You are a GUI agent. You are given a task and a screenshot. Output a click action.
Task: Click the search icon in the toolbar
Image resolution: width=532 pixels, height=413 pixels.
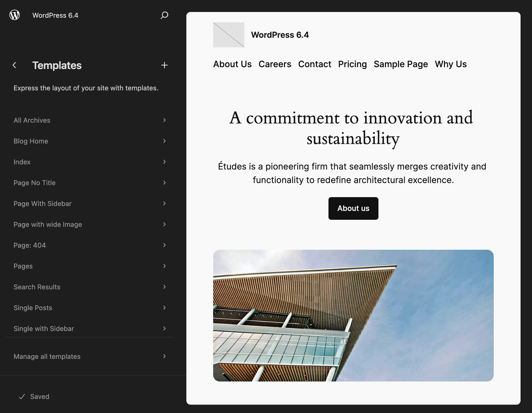164,15
